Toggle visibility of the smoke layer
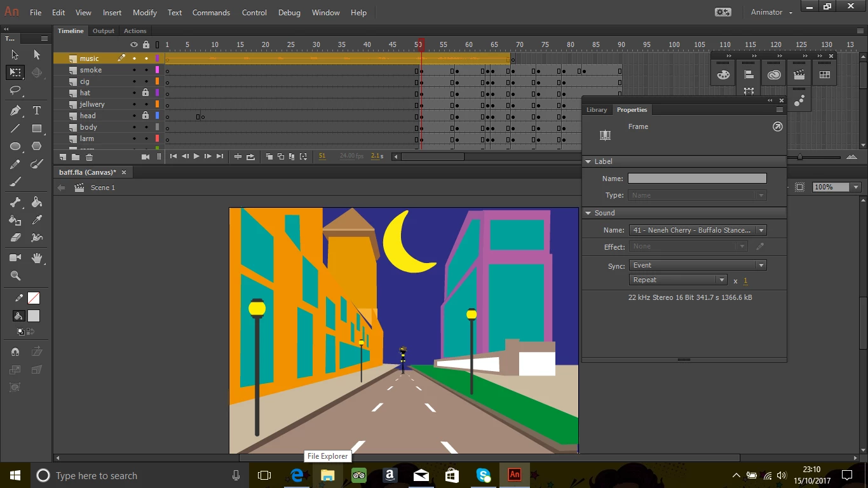 [x=134, y=70]
